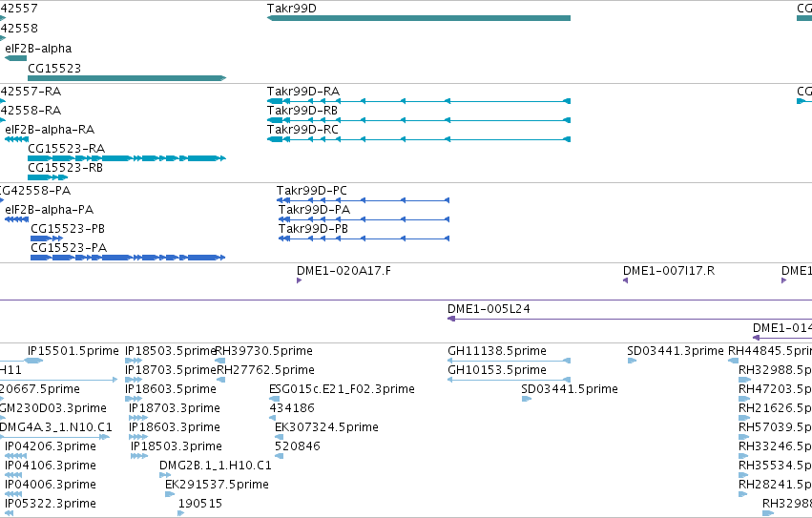The image size is (812, 518).
Task: Select the IP18503.3prime EST glyph
Action: [139, 456]
